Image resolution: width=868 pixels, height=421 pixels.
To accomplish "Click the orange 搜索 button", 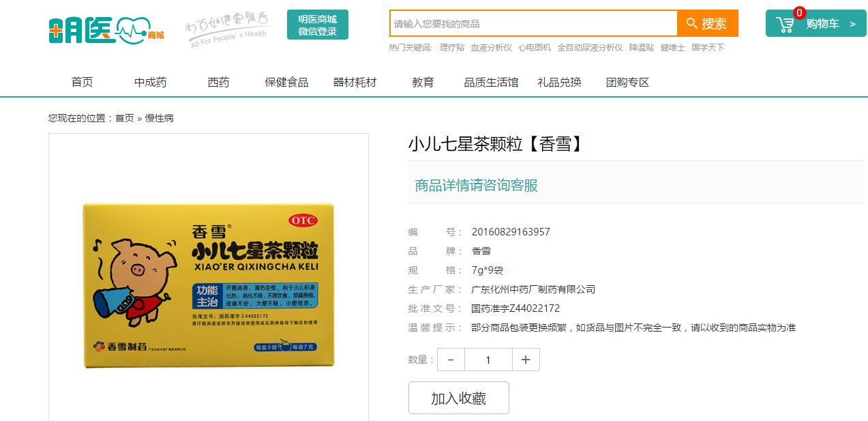I will (x=708, y=23).
